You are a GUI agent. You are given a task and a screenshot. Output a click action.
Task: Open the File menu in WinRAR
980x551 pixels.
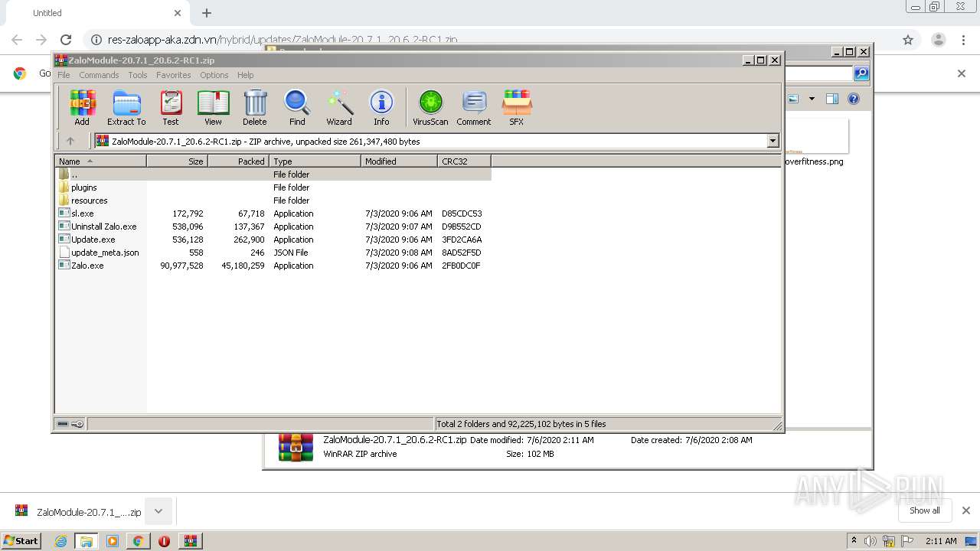(x=64, y=75)
